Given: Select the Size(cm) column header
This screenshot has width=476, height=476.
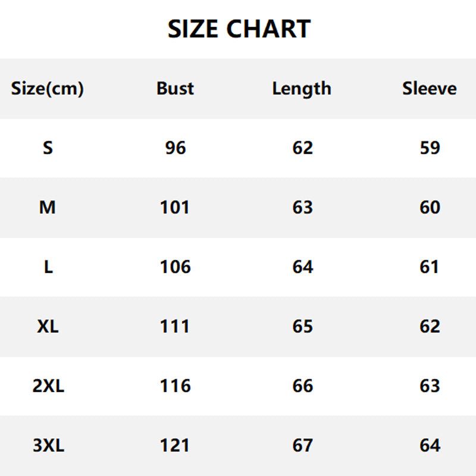Looking at the screenshot, I should point(48,89).
